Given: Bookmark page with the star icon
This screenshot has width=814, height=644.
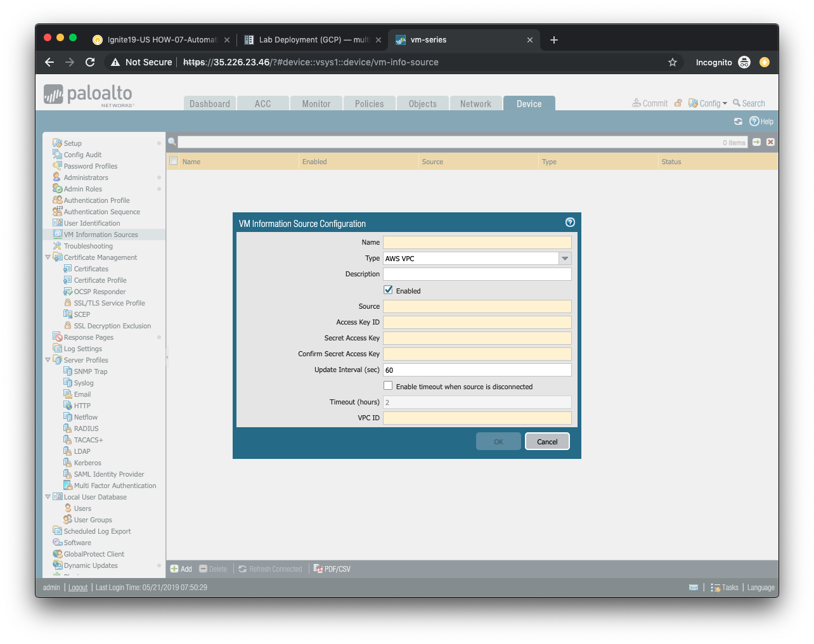Looking at the screenshot, I should 673,62.
